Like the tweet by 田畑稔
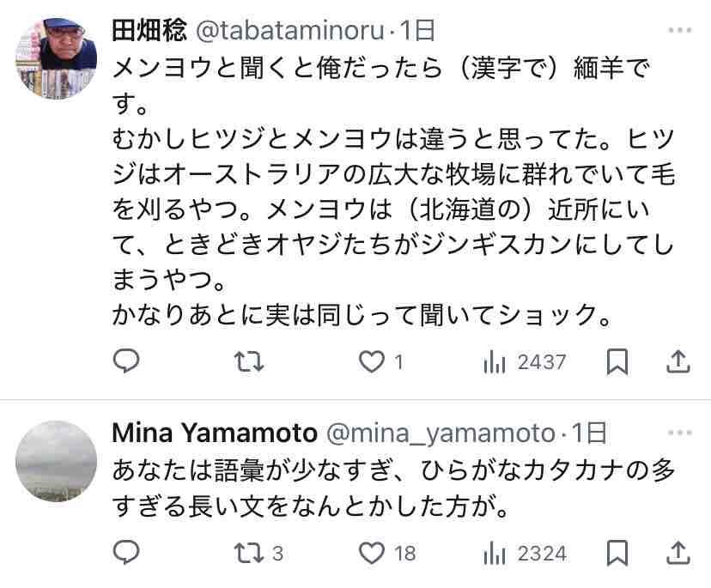This screenshot has height=588, width=711. point(371,362)
